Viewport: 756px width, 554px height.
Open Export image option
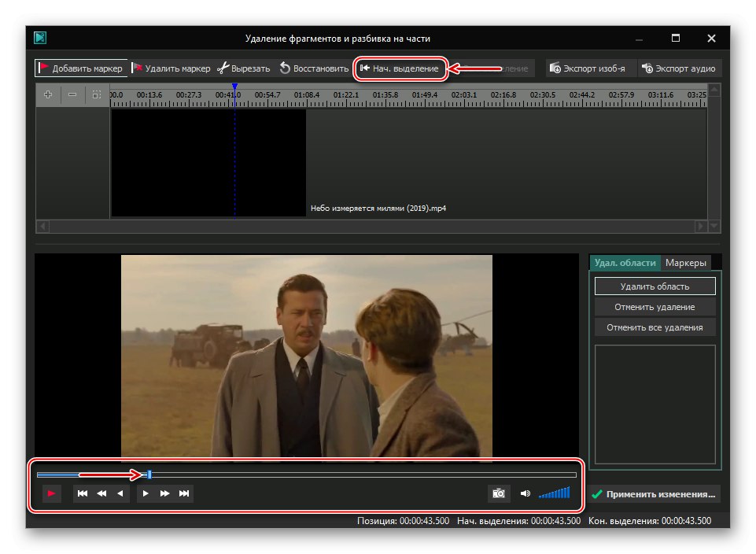coord(588,68)
